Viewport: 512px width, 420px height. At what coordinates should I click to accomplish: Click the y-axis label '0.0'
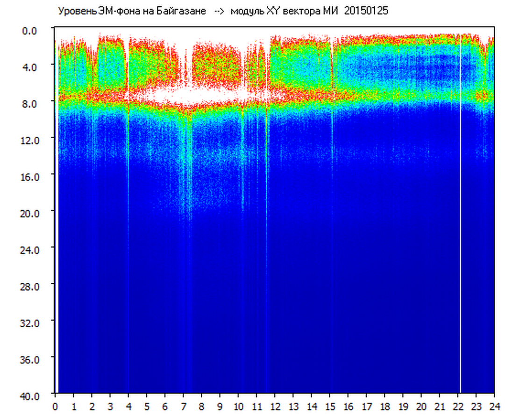(29, 31)
